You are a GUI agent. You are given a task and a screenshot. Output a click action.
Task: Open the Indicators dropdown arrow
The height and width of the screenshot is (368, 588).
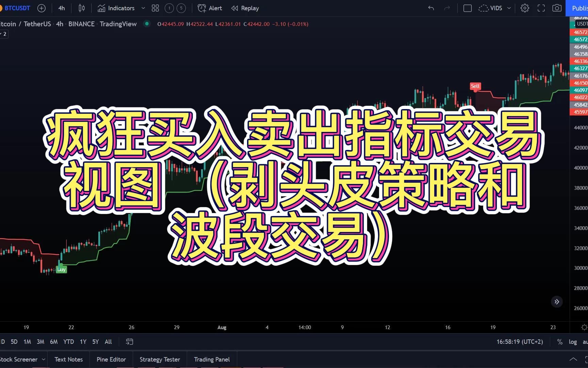(143, 8)
